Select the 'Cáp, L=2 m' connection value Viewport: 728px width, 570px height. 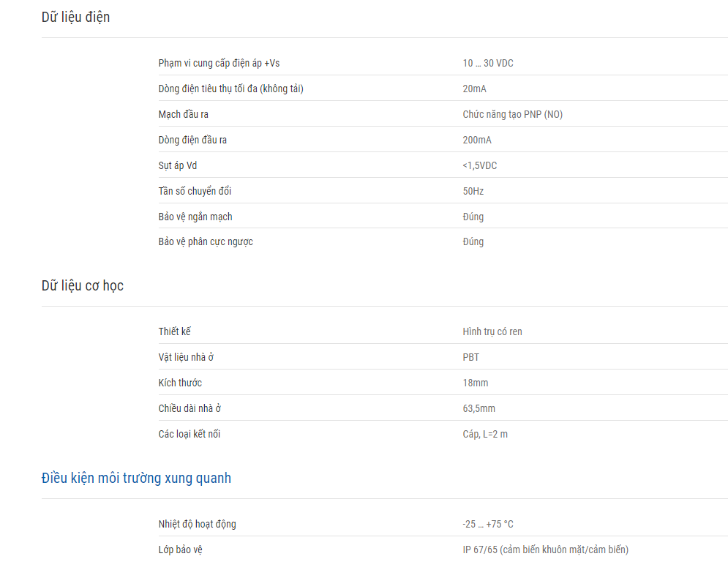click(x=484, y=435)
